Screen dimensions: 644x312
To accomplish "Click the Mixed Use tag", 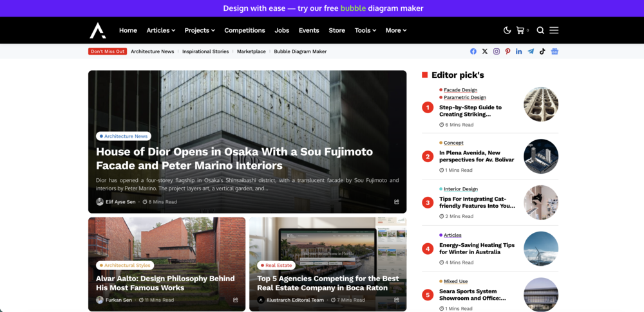I will [x=456, y=282].
